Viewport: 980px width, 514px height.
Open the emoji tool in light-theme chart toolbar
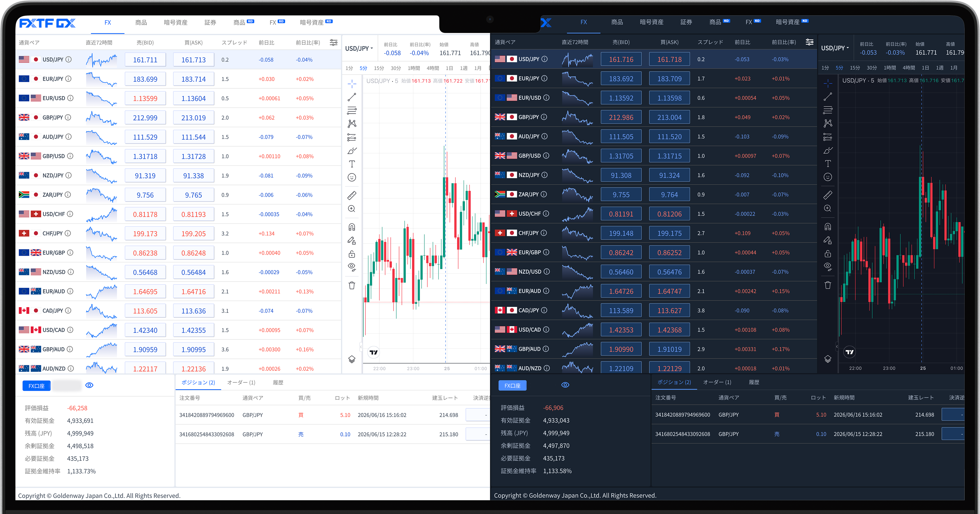click(x=352, y=178)
